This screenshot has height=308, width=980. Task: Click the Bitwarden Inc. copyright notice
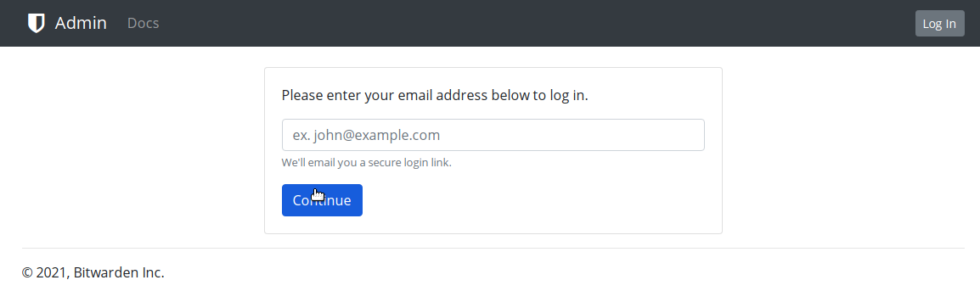(x=93, y=272)
